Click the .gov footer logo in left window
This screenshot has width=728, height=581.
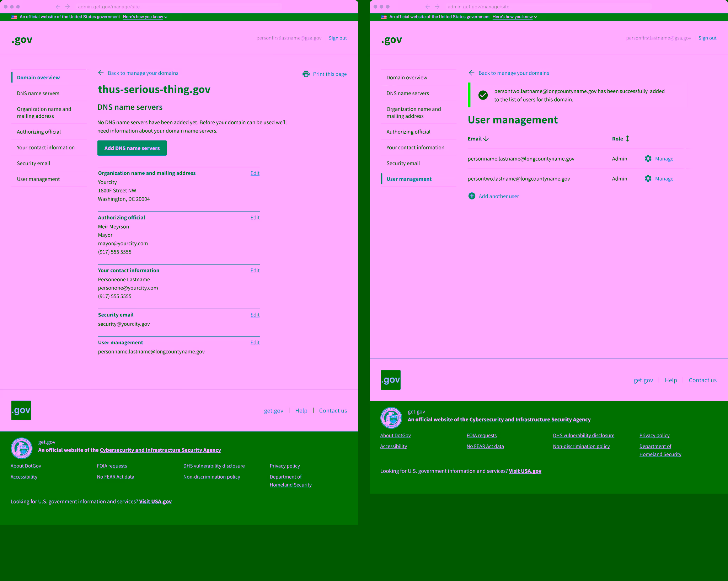tap(21, 410)
